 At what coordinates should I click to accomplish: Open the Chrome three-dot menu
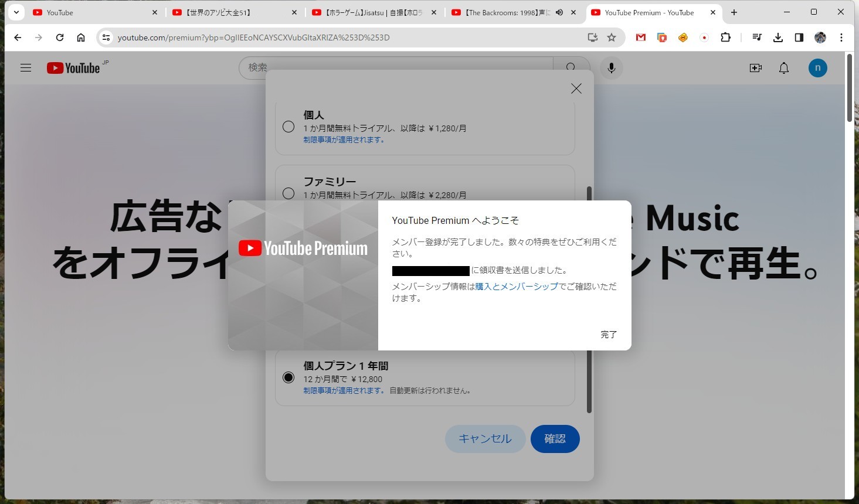point(841,38)
